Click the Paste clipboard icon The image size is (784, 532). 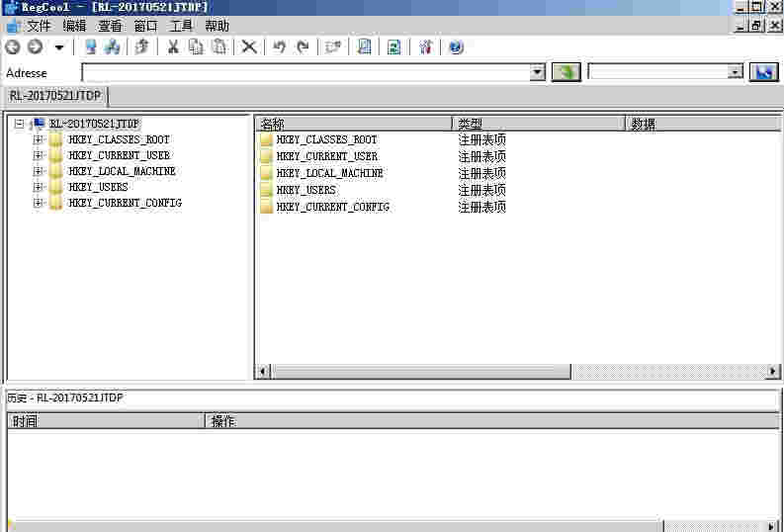point(219,47)
